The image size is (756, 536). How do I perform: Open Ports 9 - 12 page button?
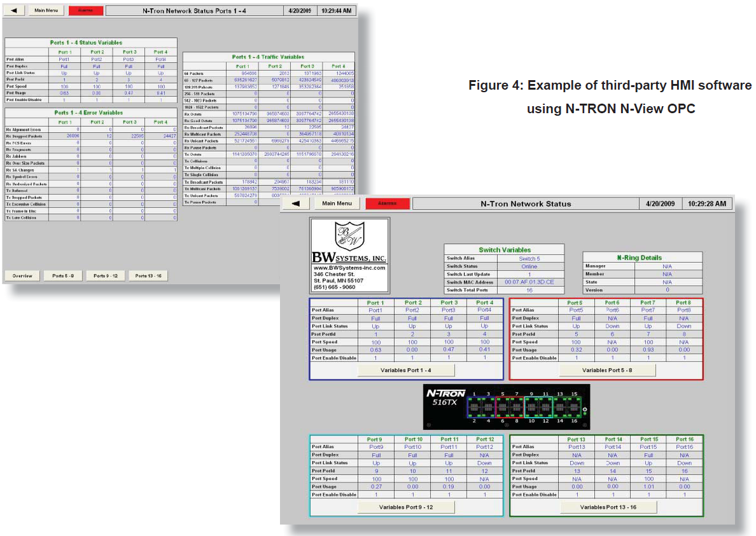(x=106, y=276)
